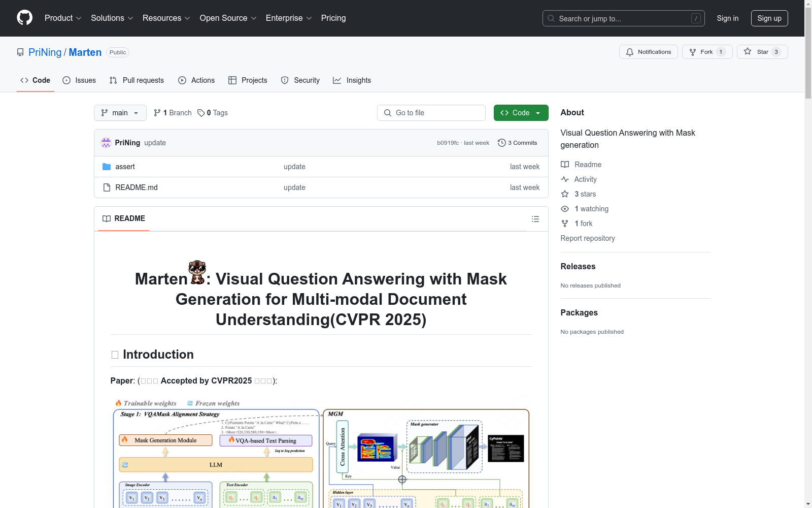
Task: Click the Fork icon in header
Action: coord(693,52)
